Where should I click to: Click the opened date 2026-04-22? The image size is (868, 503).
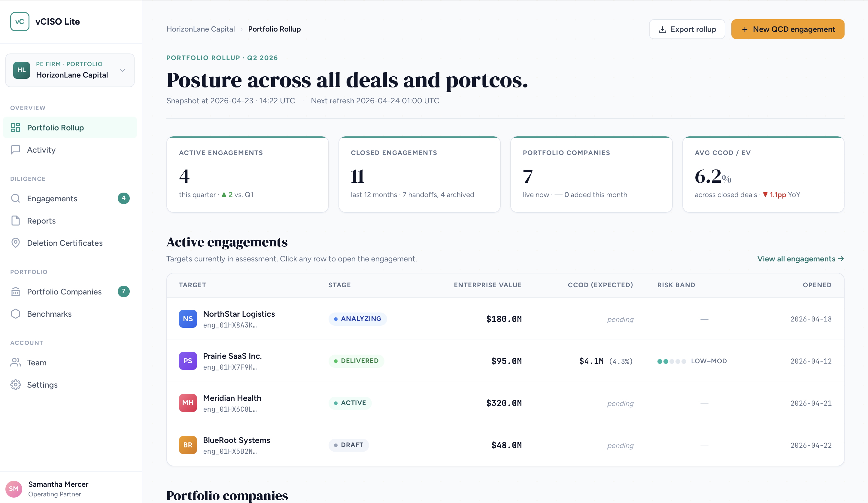[811, 445]
